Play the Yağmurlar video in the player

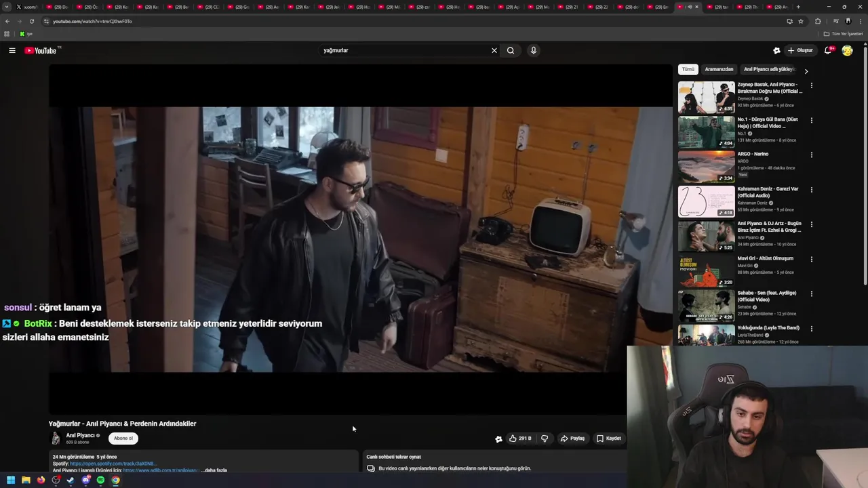pyautogui.click(x=361, y=239)
